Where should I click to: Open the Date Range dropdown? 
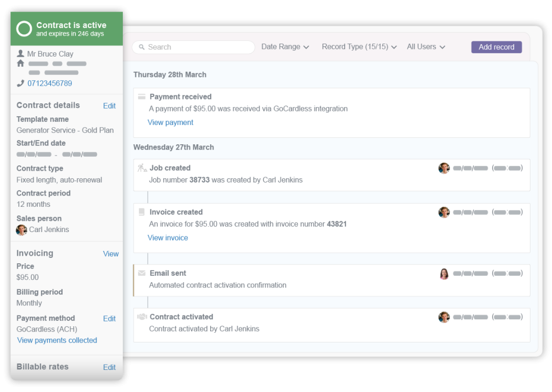tap(285, 47)
